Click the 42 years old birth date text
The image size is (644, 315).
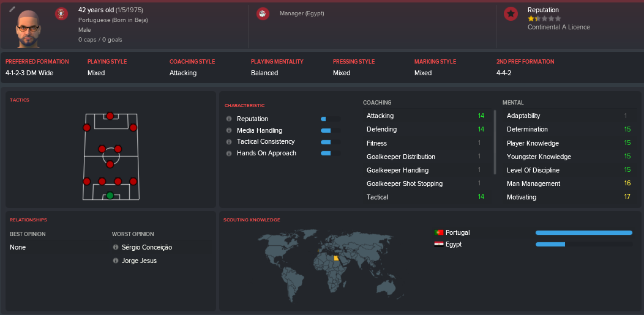(x=111, y=10)
